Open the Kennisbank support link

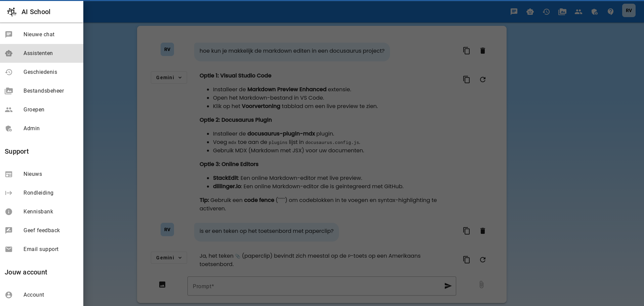click(38, 212)
